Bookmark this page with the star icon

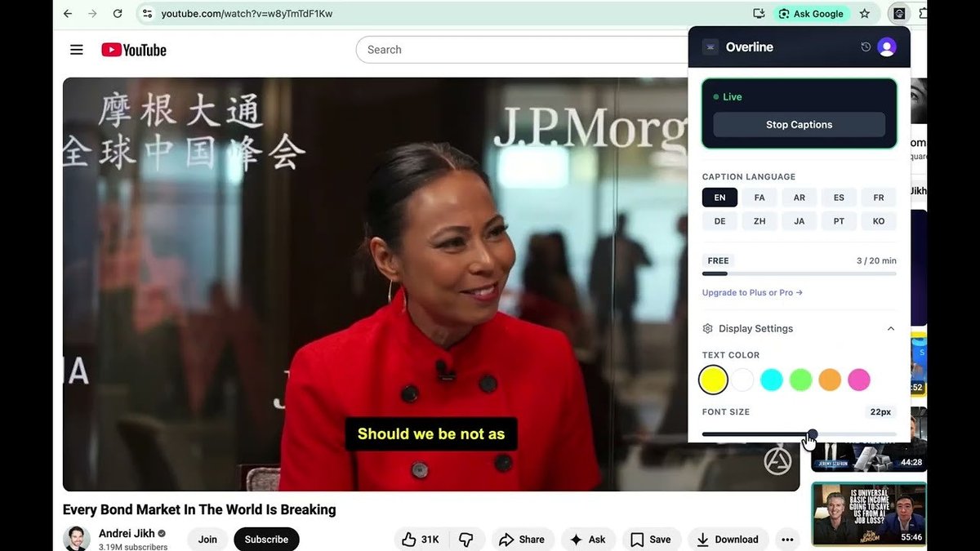click(x=865, y=14)
